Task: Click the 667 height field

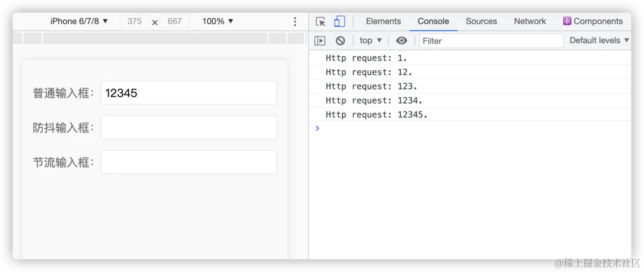Action: pyautogui.click(x=174, y=21)
